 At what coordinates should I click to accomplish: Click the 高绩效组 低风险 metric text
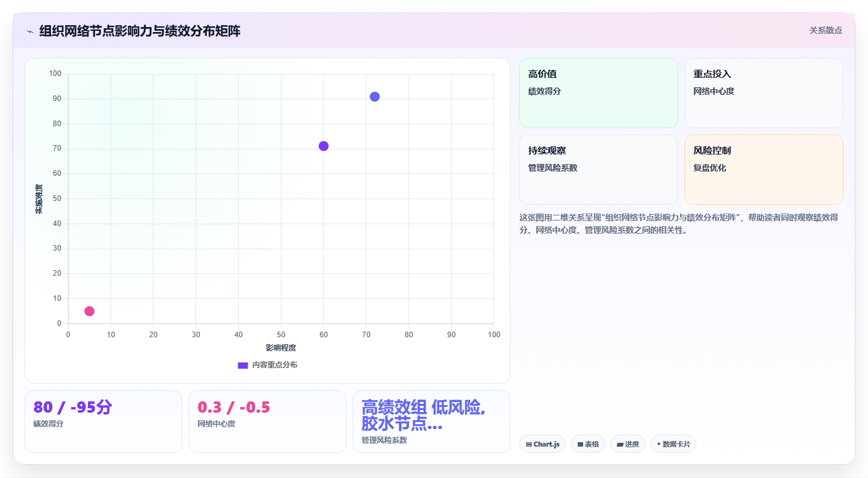coord(424,415)
